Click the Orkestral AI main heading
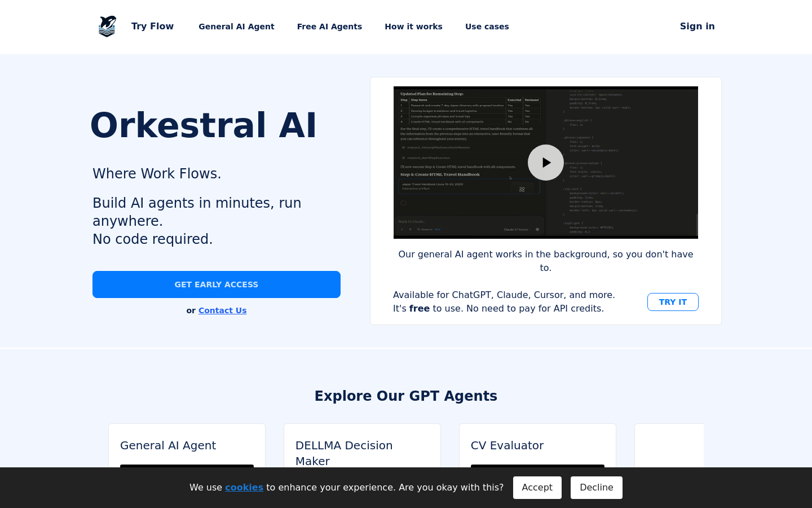Screen dimensions: 812x508 (x=204, y=125)
